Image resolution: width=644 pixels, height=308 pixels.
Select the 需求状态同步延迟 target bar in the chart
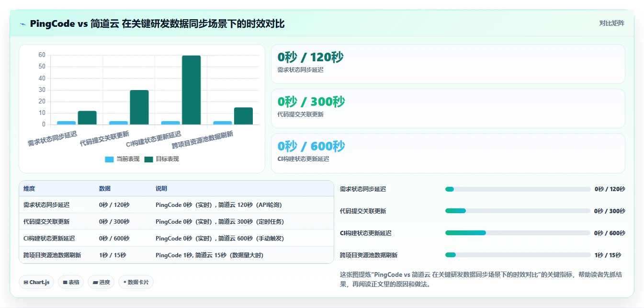point(87,118)
